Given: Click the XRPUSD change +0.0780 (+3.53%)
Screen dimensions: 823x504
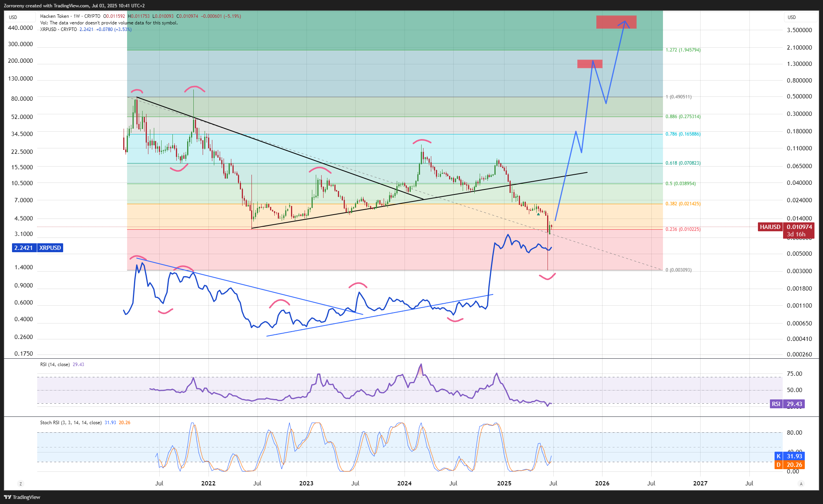Looking at the screenshot, I should coord(114,29).
